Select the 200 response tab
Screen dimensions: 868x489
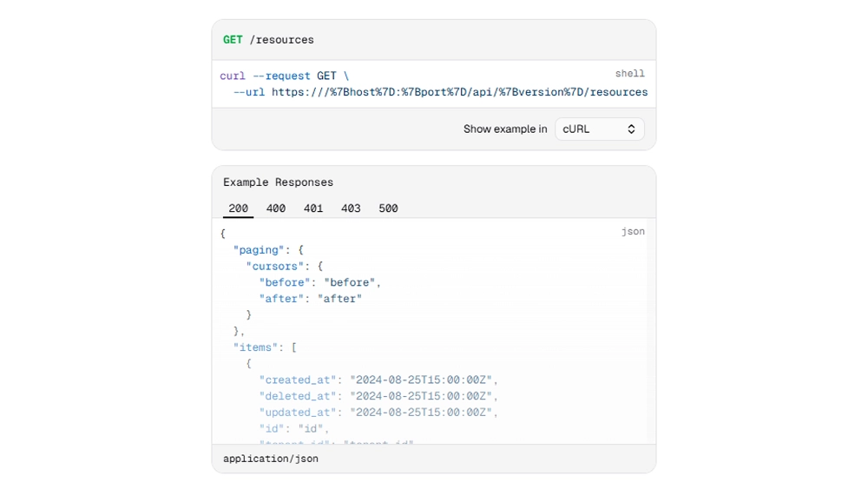pyautogui.click(x=238, y=208)
